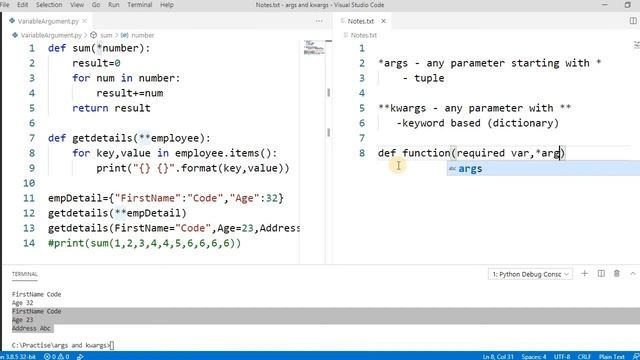The height and width of the screenshot is (360, 640).
Task: Split the right editor
Action: tap(633, 21)
